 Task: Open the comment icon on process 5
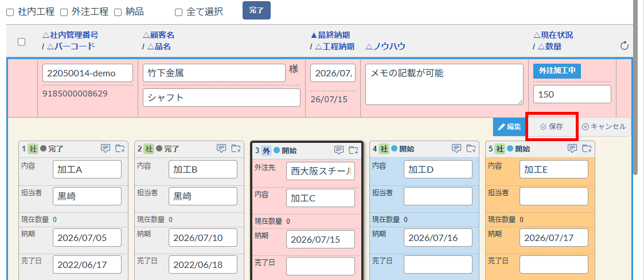572,148
